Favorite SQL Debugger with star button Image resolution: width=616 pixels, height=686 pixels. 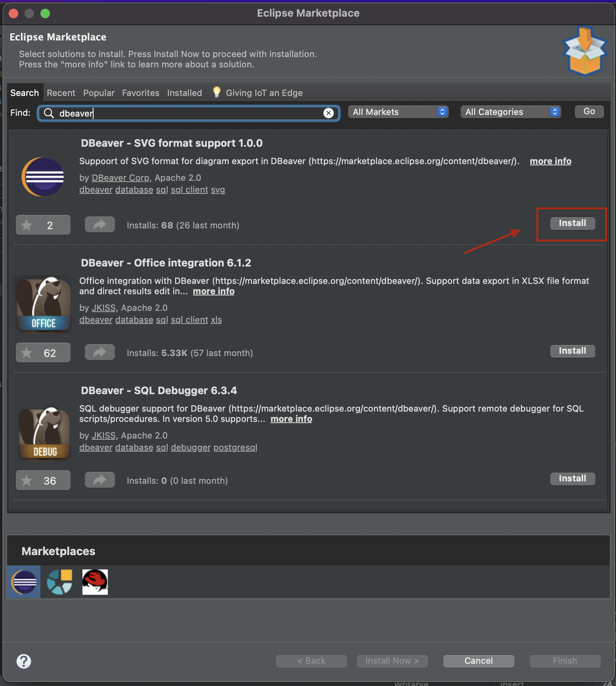pos(43,481)
